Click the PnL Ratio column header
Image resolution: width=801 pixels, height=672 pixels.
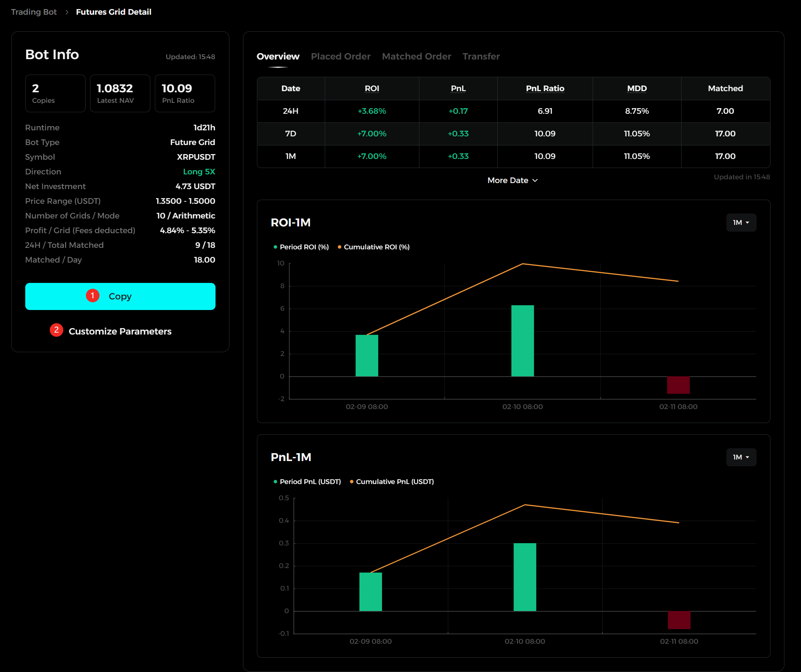545,89
